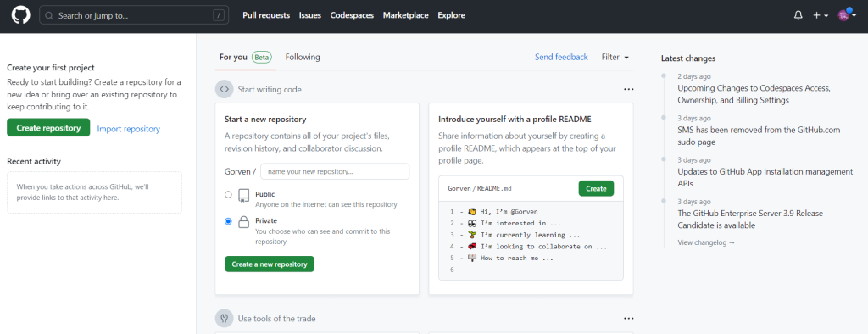The image size is (868, 334).
Task: Open the plus create-new dropdown
Action: [821, 15]
